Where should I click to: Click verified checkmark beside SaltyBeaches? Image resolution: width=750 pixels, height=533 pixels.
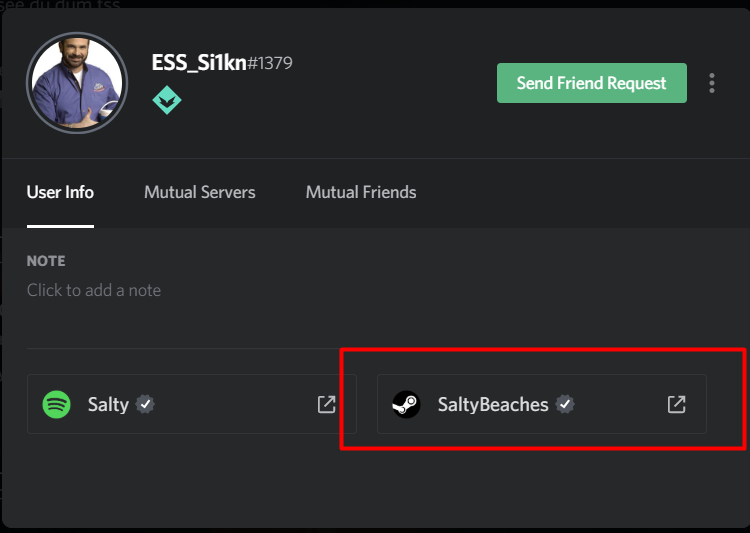coord(565,404)
